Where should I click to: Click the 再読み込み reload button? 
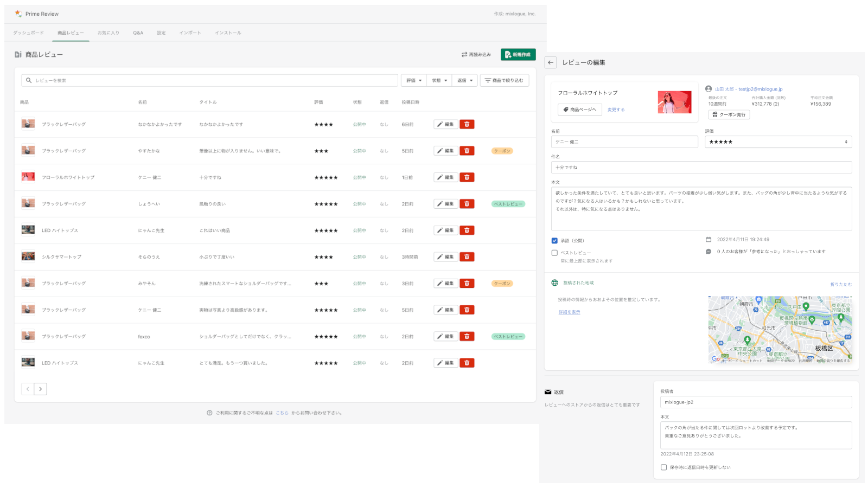[476, 55]
